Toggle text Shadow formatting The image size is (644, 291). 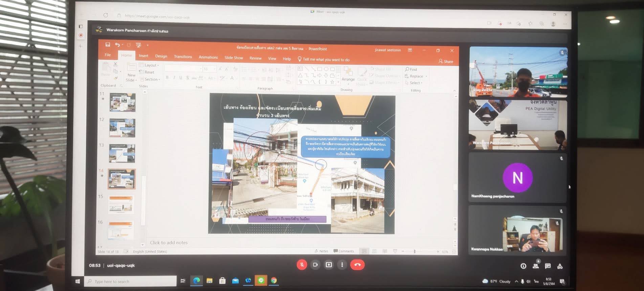point(187,77)
